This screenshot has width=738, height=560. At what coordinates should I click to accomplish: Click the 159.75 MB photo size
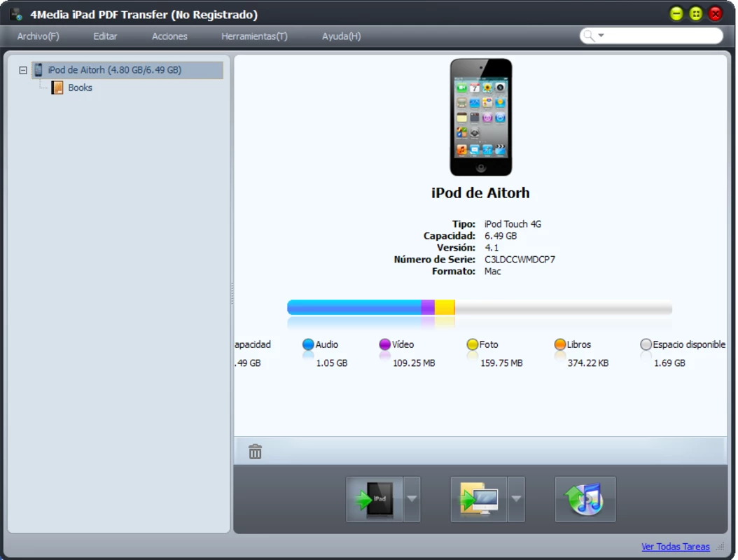click(501, 363)
